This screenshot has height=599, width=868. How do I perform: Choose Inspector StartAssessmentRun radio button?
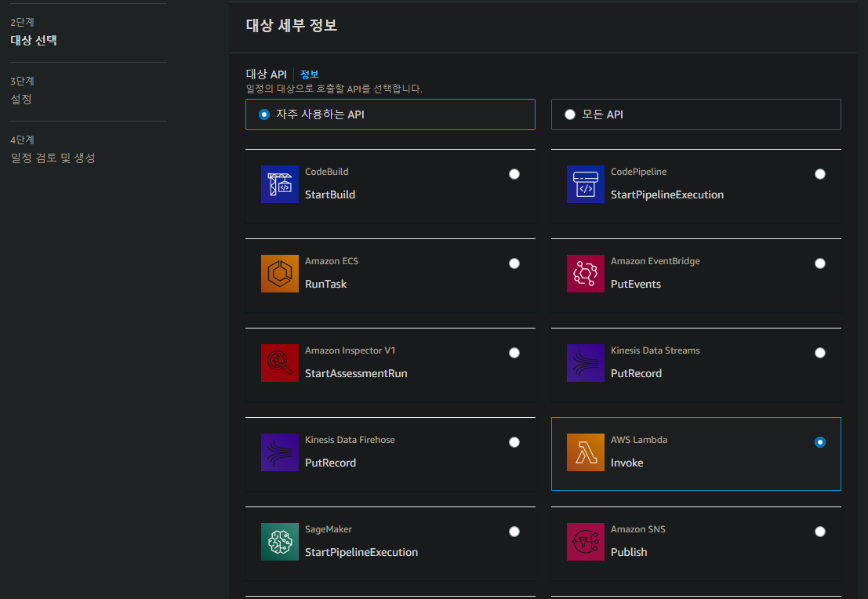(x=514, y=353)
